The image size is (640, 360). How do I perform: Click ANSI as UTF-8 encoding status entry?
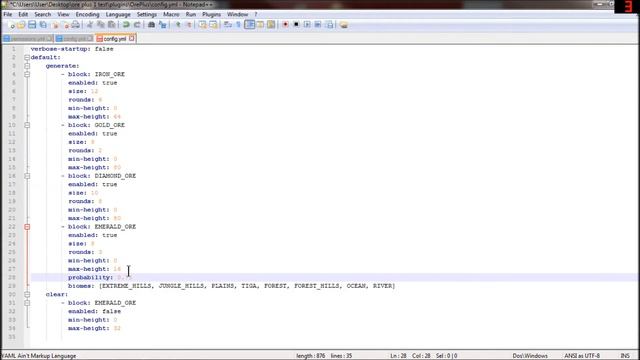582,356
